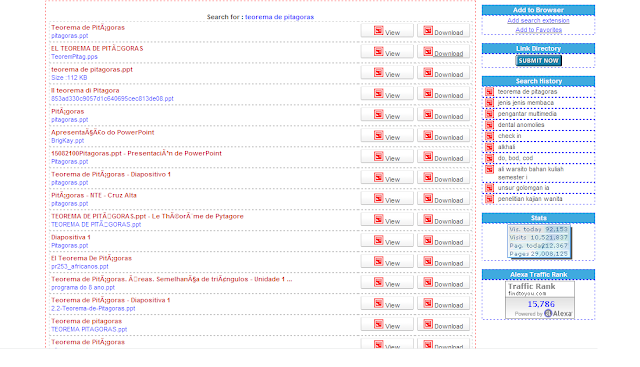Open EL TEOREMA DE PITÁGORAS link
The image size is (640, 367).
point(97,48)
